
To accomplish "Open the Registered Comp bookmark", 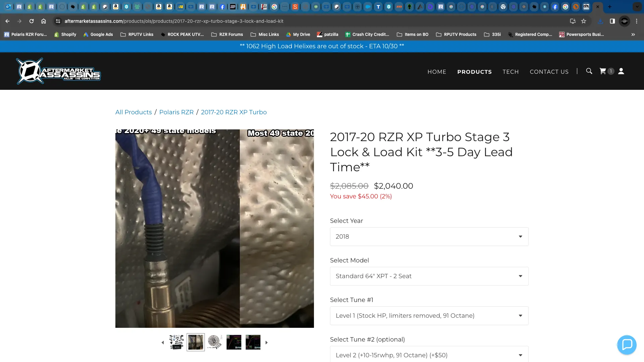I will pyautogui.click(x=530, y=35).
